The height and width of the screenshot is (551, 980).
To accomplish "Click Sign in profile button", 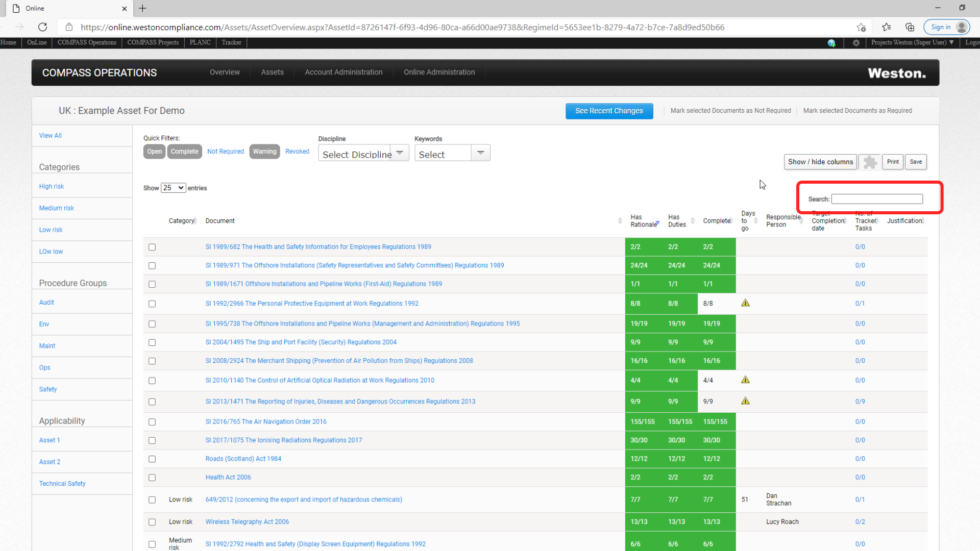I will pos(947,27).
